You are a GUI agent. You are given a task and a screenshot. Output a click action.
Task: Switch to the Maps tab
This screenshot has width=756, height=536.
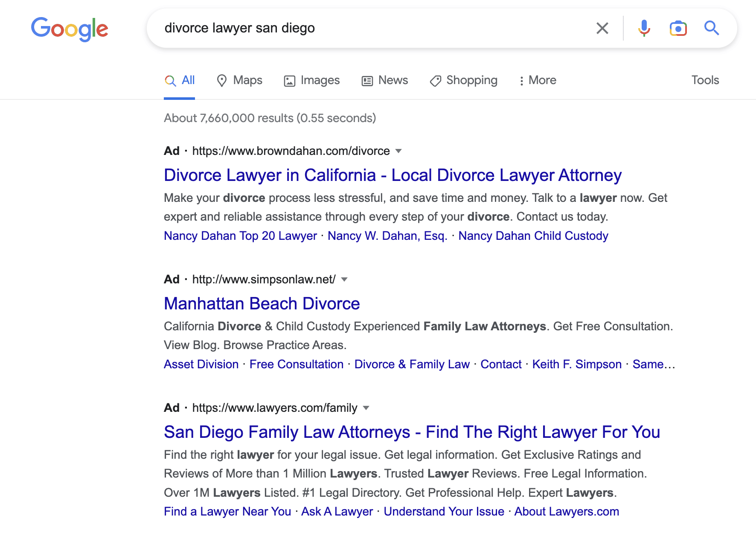239,80
